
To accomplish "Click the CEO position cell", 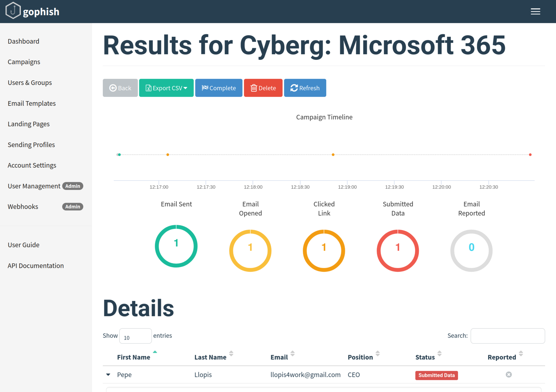I will 354,375.
